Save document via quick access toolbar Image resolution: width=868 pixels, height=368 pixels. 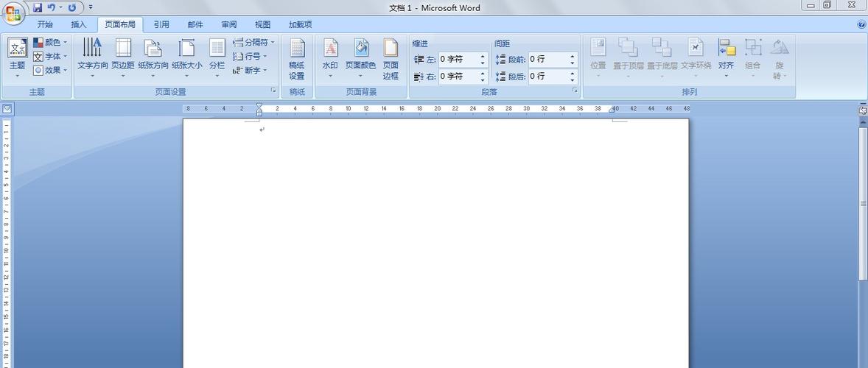[38, 8]
